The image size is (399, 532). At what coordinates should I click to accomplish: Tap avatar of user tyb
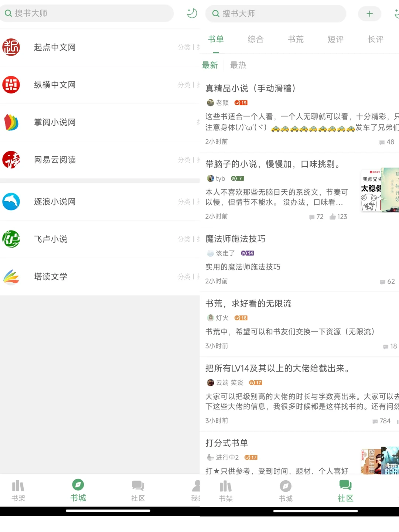point(210,178)
